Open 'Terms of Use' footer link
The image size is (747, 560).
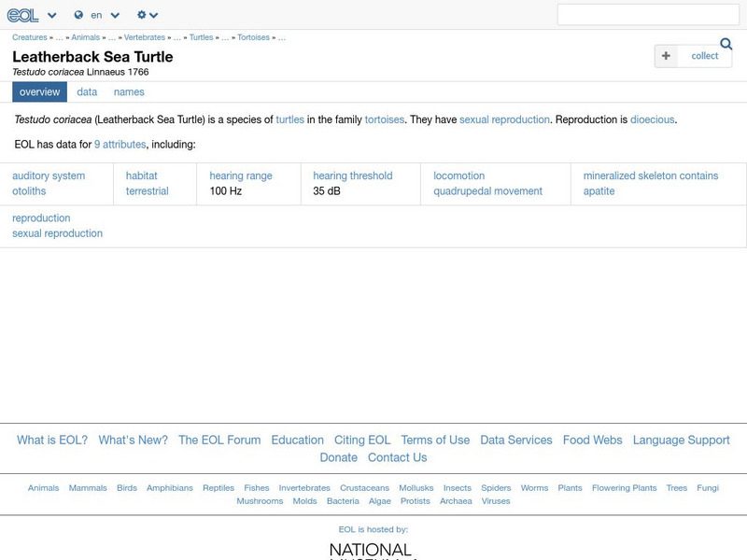click(435, 440)
